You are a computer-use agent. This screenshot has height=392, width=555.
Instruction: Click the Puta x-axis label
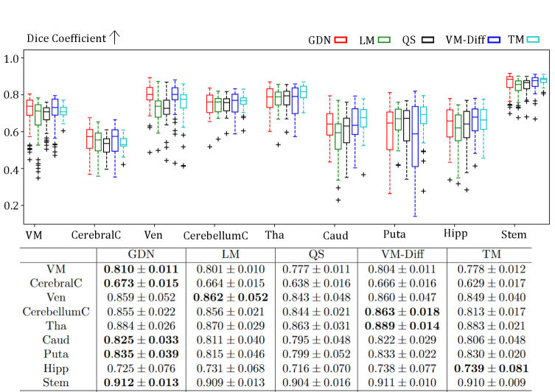pyautogui.click(x=394, y=234)
